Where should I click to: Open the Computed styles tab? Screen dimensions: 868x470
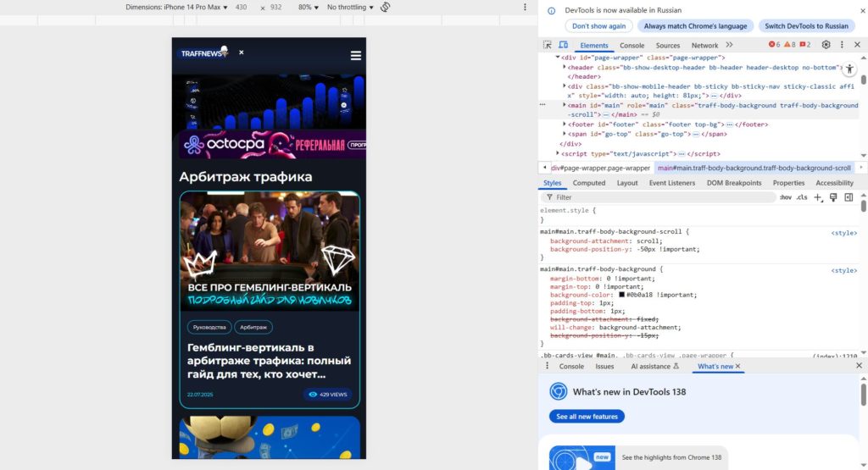589,183
